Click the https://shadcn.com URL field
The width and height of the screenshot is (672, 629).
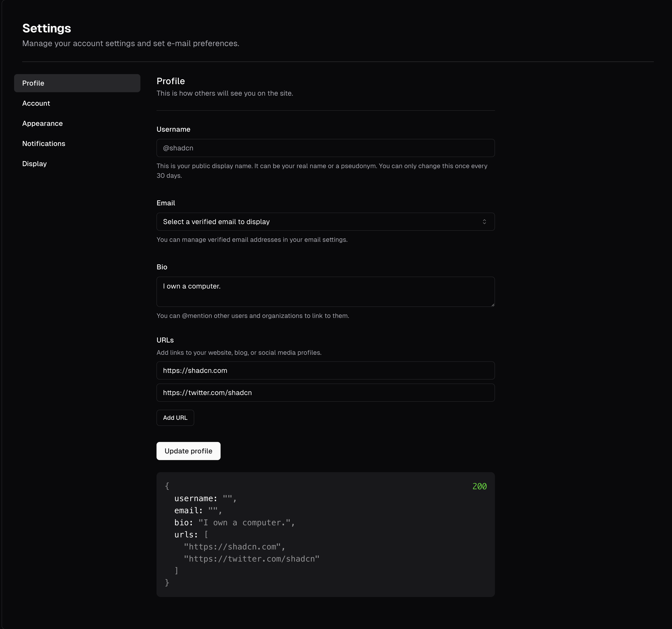point(325,371)
